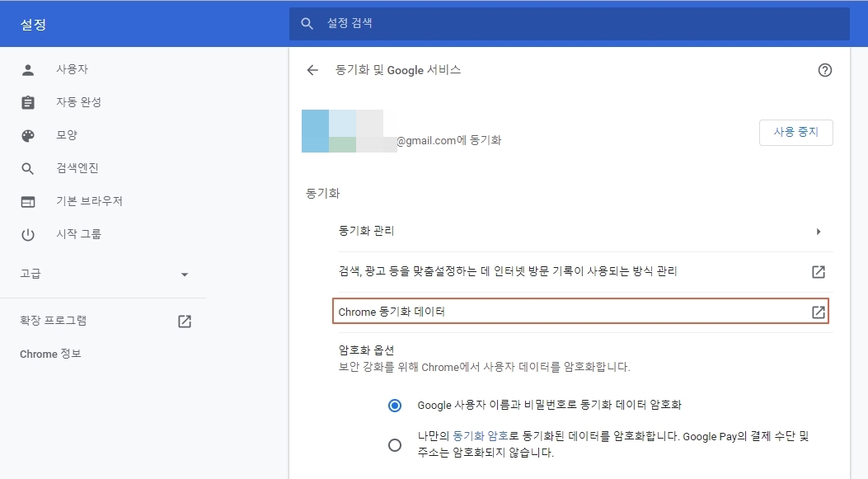The width and height of the screenshot is (868, 479).
Task: Click the magnifier icon beside 검색엔진
Action: coord(28,168)
